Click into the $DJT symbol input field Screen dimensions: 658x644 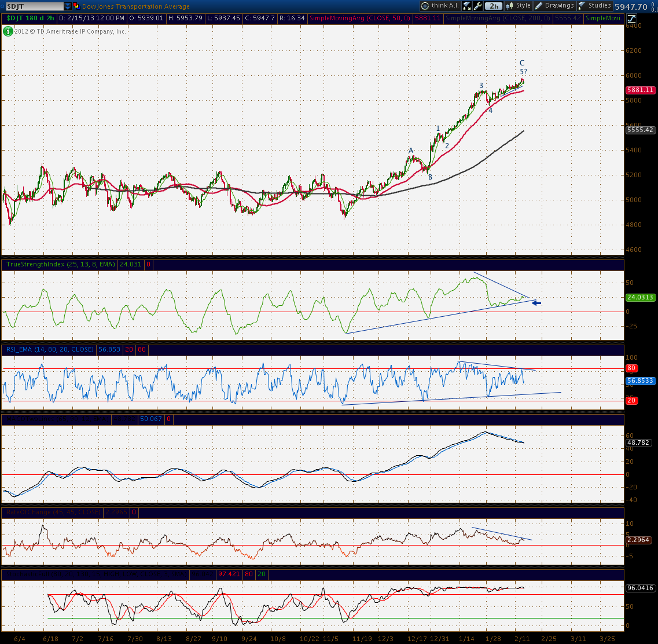pos(34,6)
